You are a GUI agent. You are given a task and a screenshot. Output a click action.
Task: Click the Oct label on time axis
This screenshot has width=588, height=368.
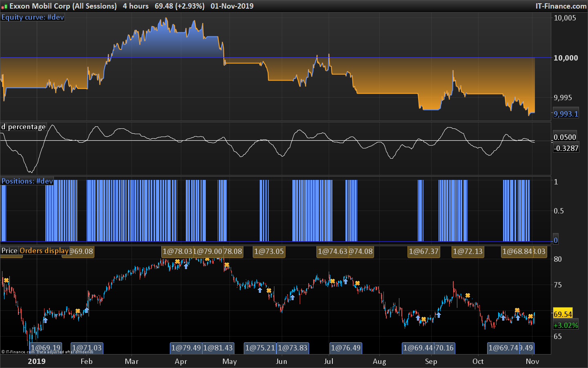(x=478, y=361)
